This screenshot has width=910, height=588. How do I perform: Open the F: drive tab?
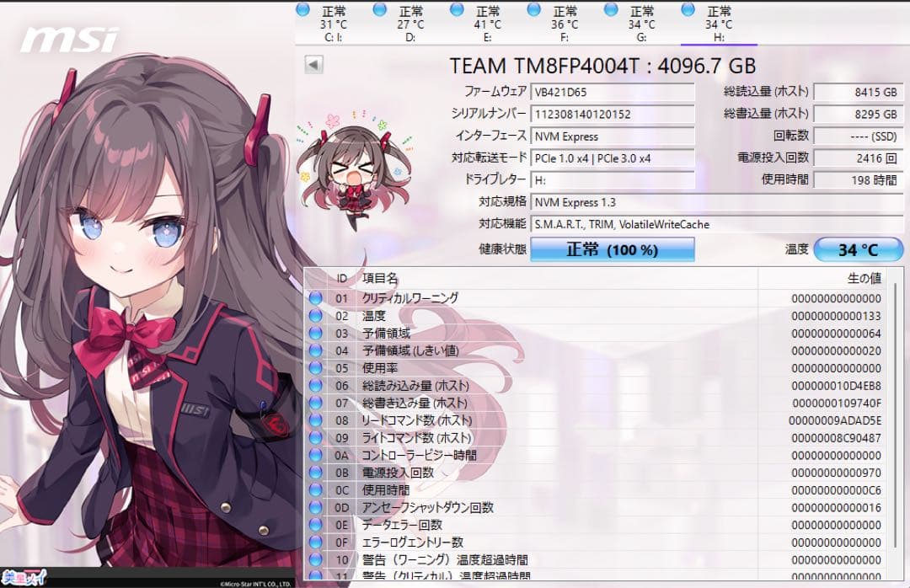click(x=565, y=24)
